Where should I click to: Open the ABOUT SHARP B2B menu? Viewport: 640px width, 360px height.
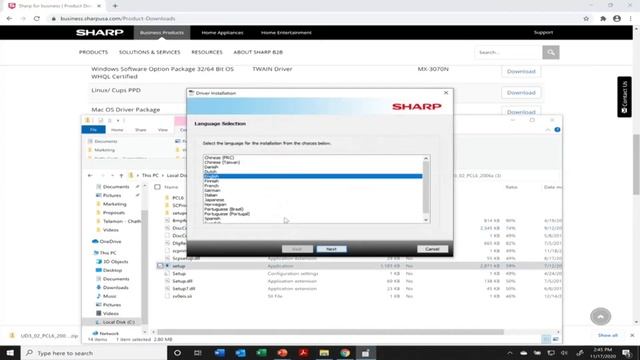[x=258, y=52]
